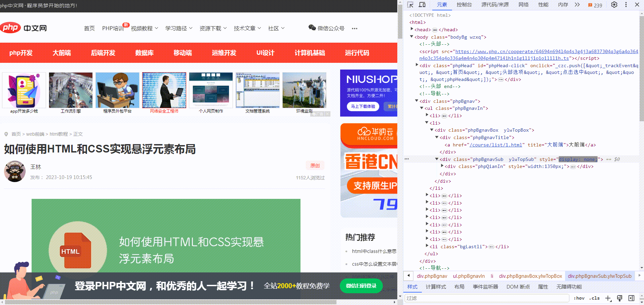Toggle the computed styles sidebar icon
The width and height of the screenshot is (644, 305).
point(632,298)
